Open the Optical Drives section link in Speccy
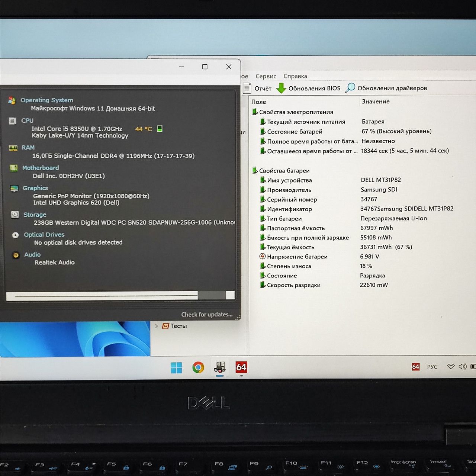Image resolution: width=476 pixels, height=476 pixels. pos(44,235)
